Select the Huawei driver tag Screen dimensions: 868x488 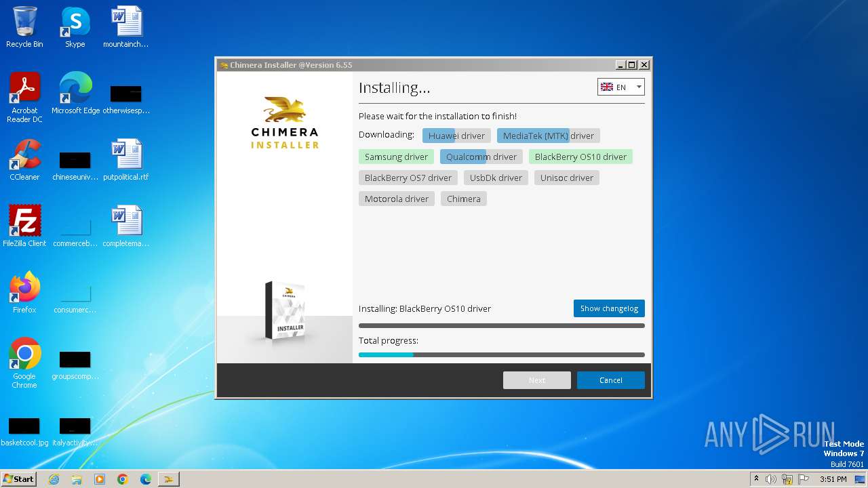coord(456,136)
